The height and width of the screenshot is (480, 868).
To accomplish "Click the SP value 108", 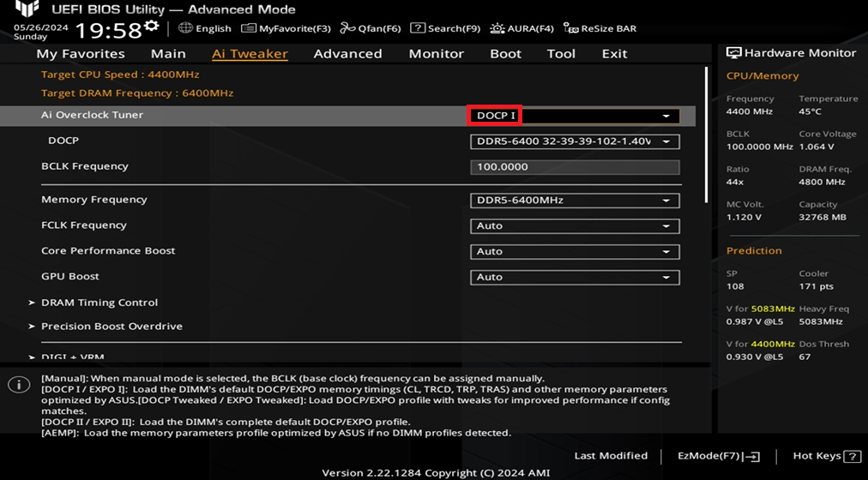I will (x=735, y=286).
